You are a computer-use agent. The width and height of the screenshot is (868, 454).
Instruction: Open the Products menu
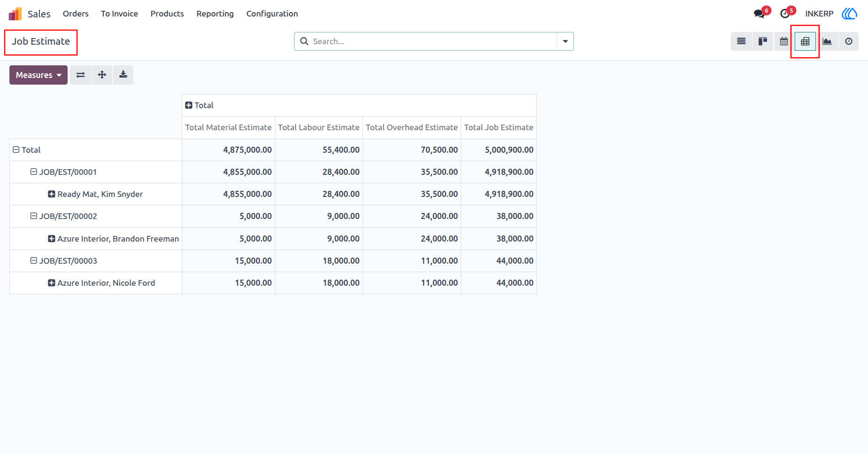[x=167, y=14]
